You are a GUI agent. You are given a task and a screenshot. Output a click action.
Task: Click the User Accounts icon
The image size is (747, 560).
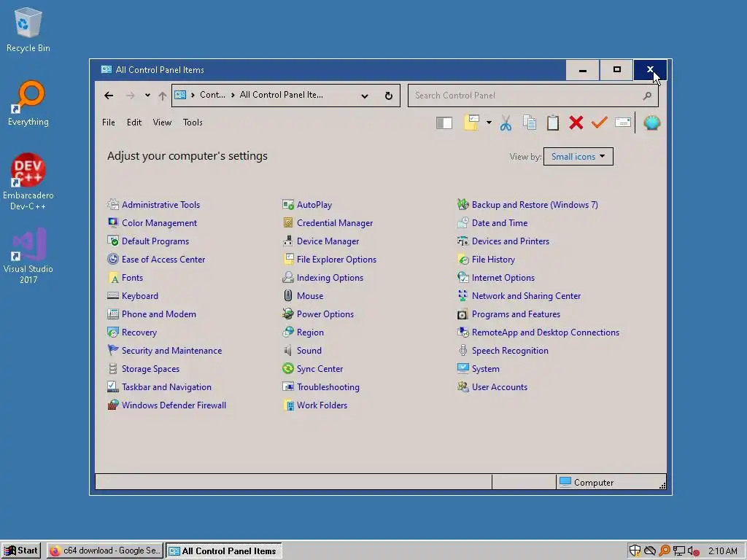tap(462, 386)
